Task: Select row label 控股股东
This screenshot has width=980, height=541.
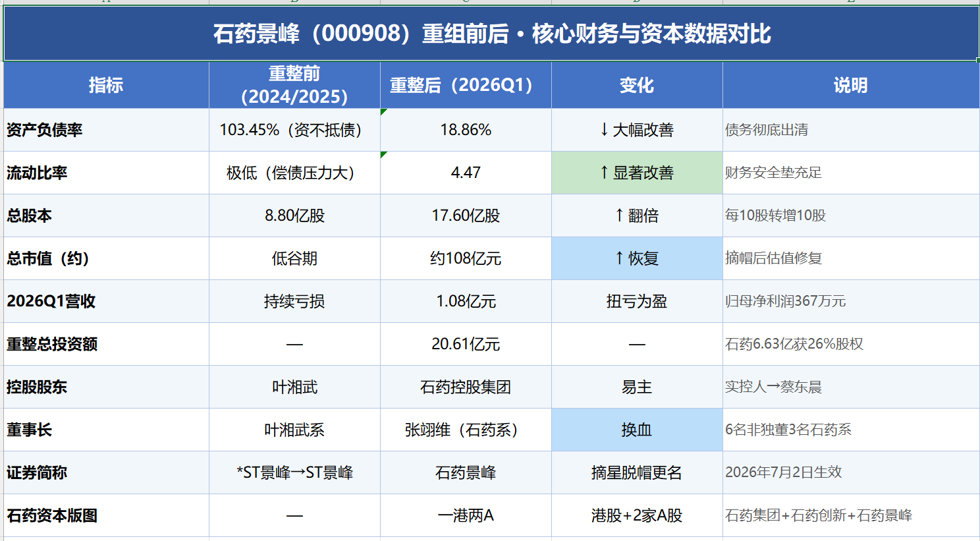Action: (x=106, y=387)
